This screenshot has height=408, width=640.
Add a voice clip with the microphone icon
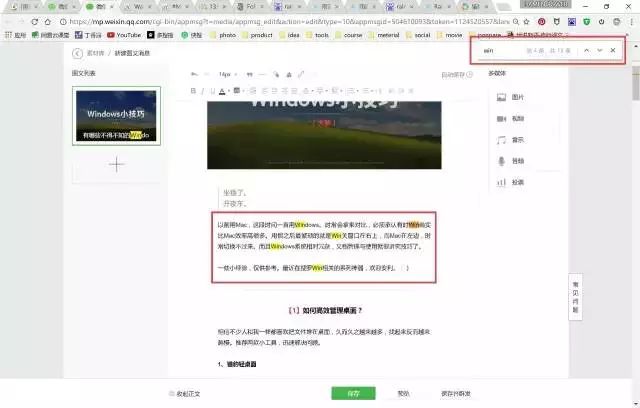tap(510, 161)
